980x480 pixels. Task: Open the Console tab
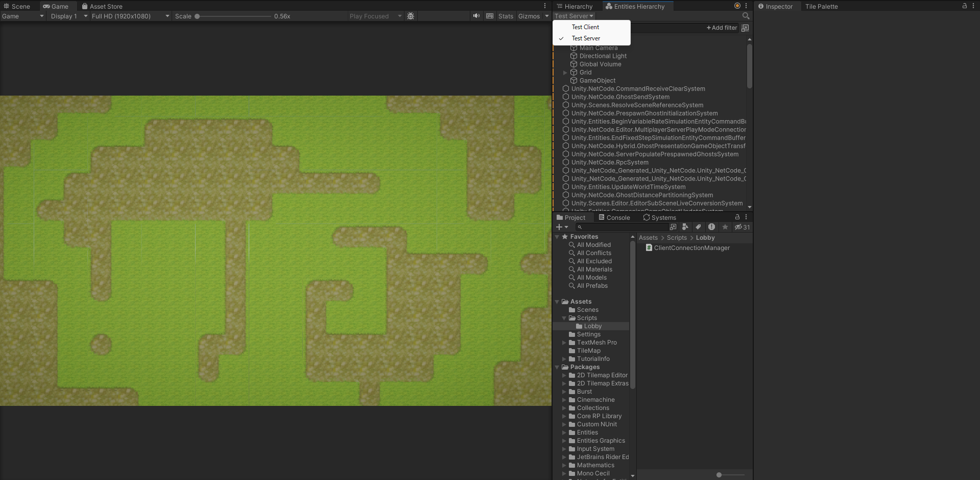[614, 217]
